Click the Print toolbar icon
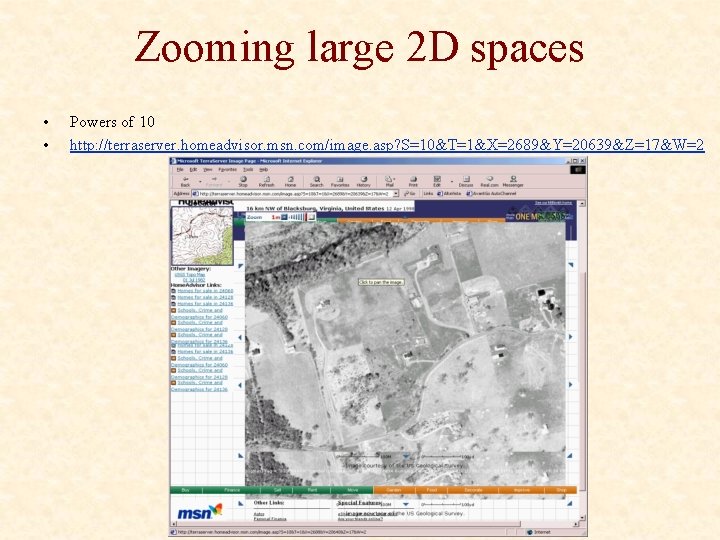This screenshot has height=540, width=720. coord(413,181)
